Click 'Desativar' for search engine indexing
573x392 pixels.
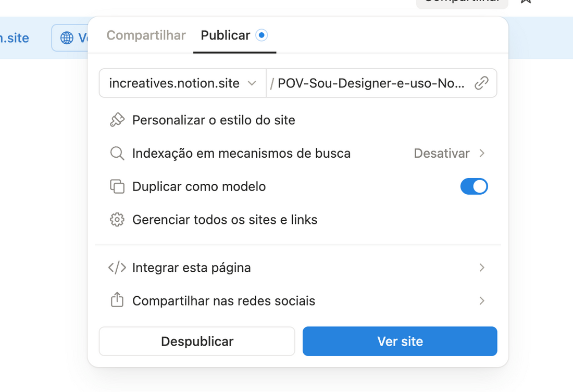tap(442, 153)
